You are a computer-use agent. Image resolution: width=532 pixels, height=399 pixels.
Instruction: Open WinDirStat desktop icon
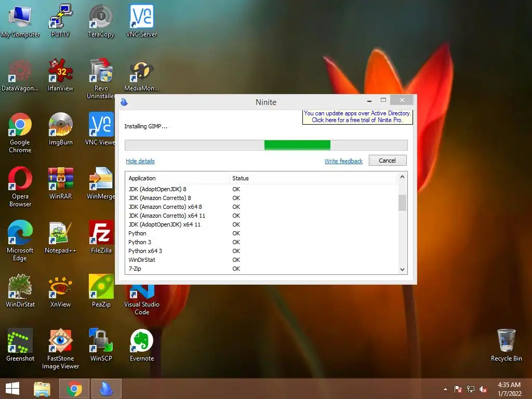(20, 291)
